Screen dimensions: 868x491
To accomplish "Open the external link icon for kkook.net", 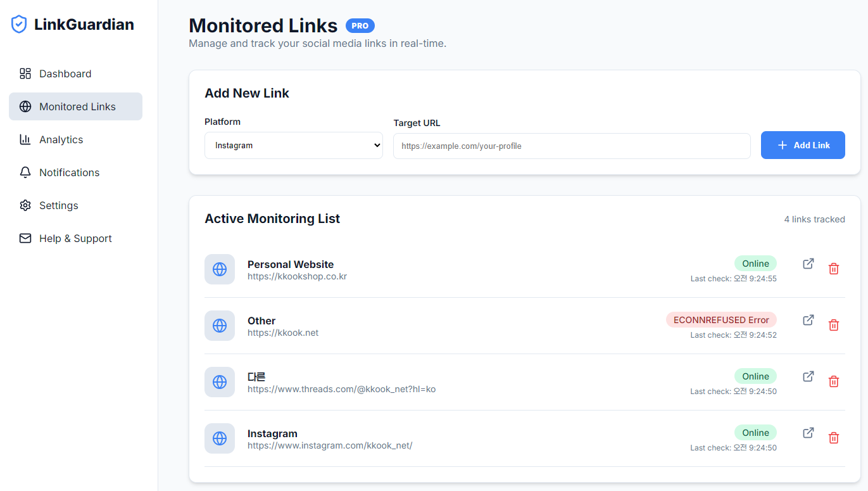I will tap(808, 320).
